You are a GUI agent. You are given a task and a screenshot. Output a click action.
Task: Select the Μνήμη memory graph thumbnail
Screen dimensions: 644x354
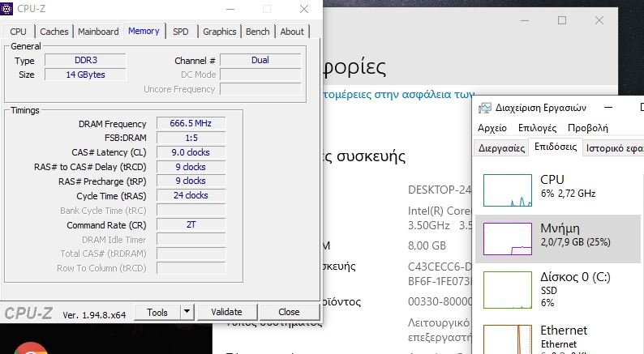point(508,239)
